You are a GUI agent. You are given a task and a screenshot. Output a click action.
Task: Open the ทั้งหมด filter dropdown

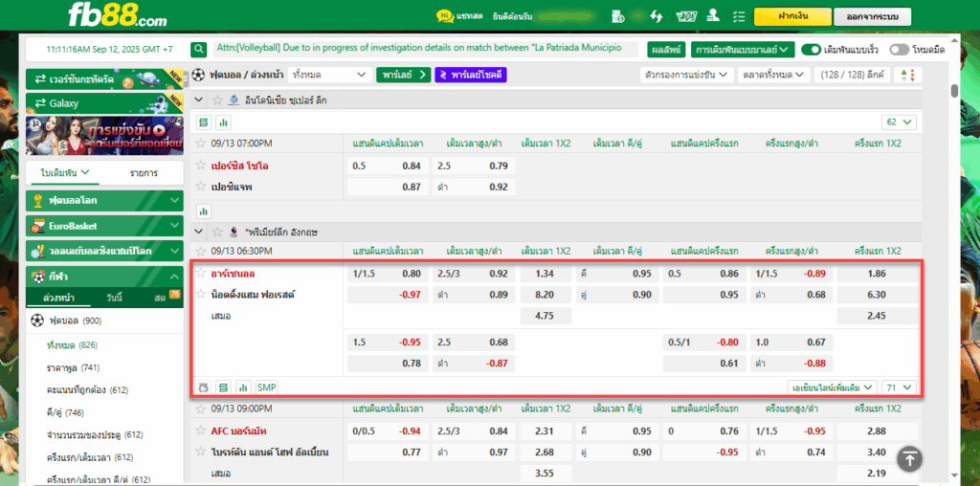pos(329,75)
